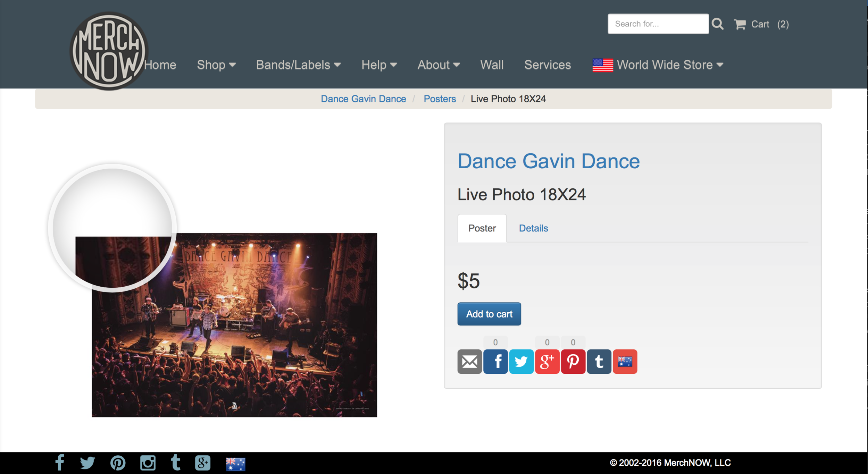Click the Search for input field
Image resolution: width=868 pixels, height=474 pixels.
coord(658,24)
